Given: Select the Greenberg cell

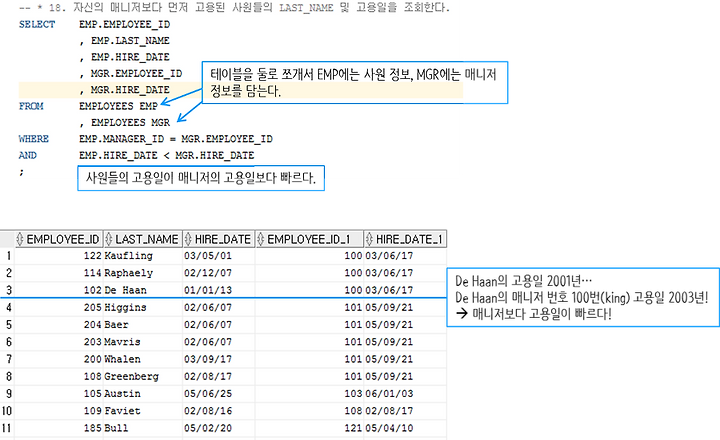Looking at the screenshot, I should tap(143, 376).
